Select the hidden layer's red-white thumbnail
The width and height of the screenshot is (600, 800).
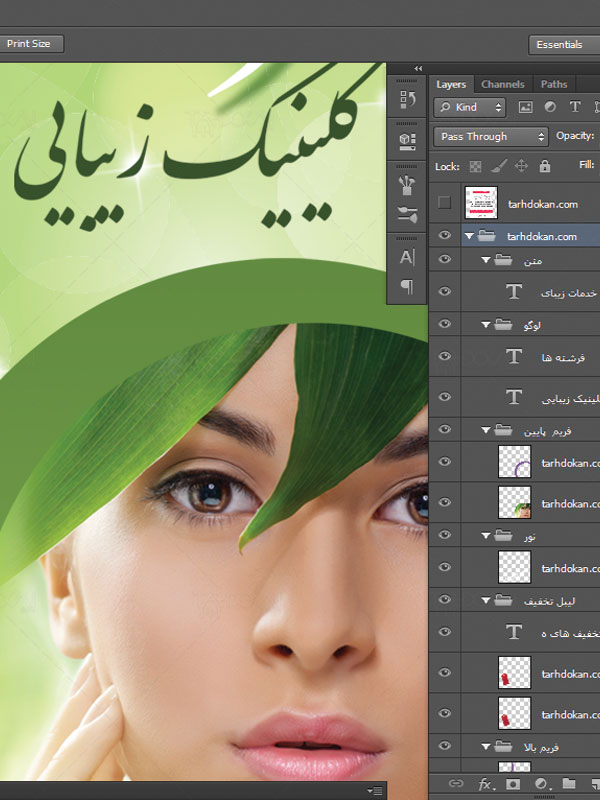481,203
